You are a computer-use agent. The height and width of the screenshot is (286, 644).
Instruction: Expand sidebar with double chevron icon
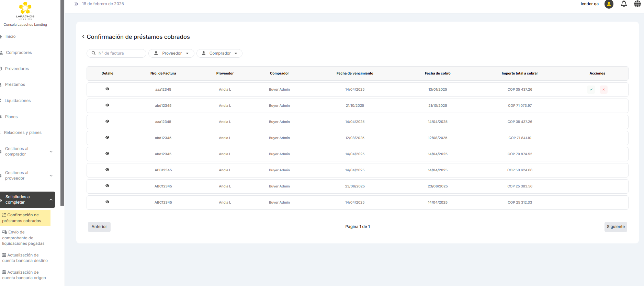(76, 4)
